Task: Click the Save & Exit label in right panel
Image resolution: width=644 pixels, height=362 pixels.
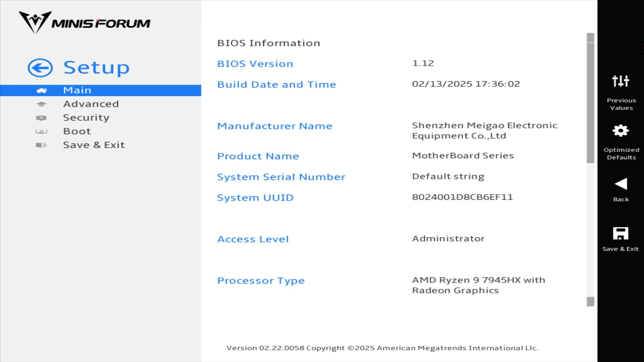Action: 621,249
